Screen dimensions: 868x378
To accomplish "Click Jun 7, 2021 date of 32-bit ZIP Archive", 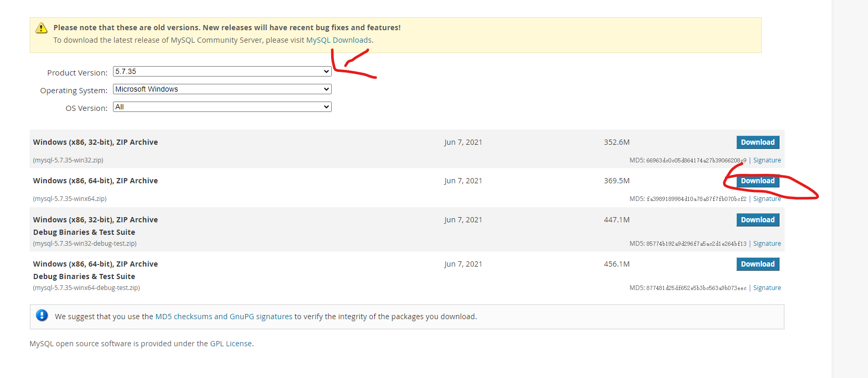I will coord(463,142).
